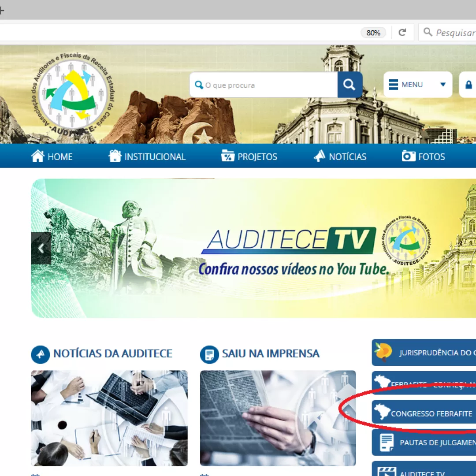The width and height of the screenshot is (476, 476).
Task: Open the FOTOS navigation item
Action: point(423,156)
